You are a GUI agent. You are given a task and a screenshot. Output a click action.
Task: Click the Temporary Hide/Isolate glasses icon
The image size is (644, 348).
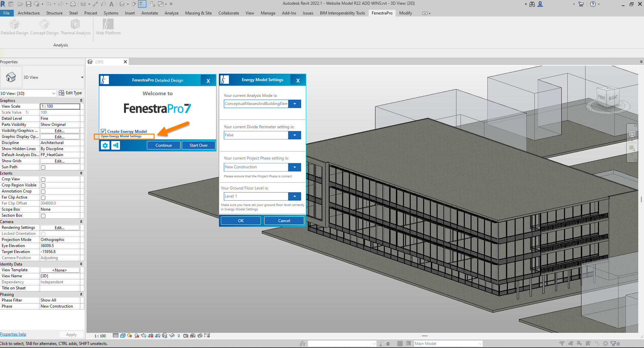coord(172,336)
